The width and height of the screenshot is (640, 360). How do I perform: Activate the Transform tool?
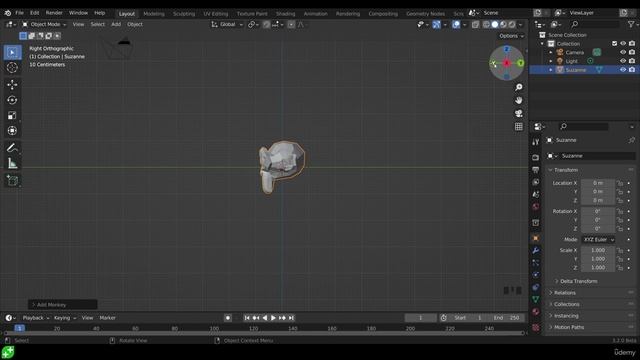[x=12, y=131]
